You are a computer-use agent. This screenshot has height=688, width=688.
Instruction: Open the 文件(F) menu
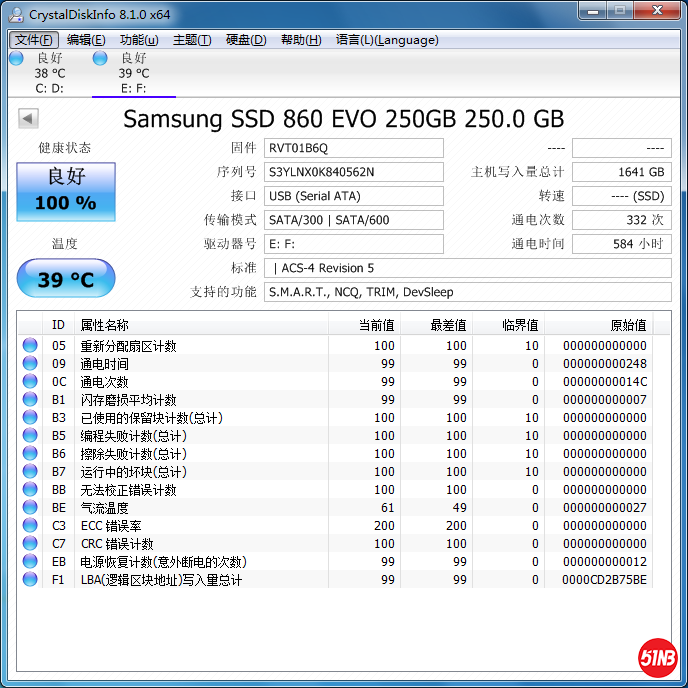point(34,40)
